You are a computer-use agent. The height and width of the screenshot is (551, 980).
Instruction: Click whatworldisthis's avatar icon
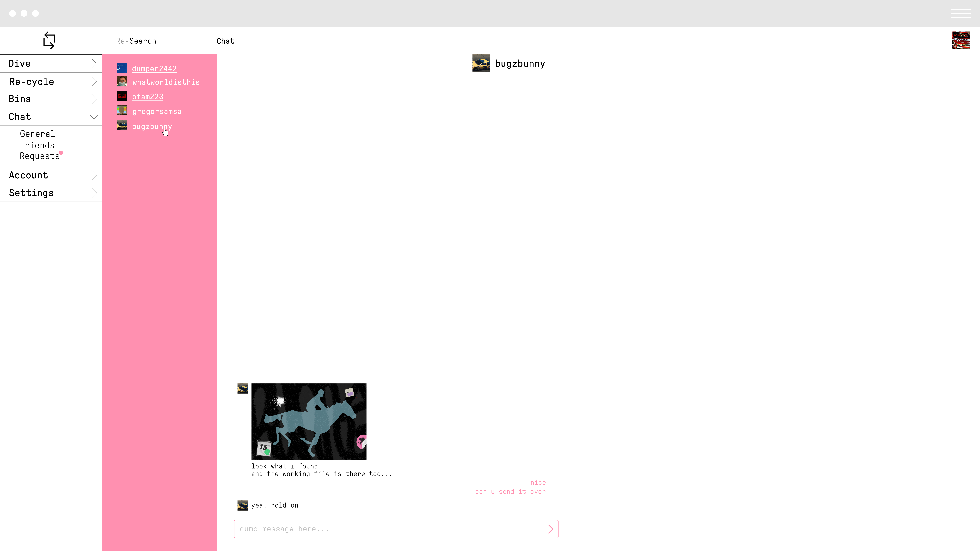[122, 82]
